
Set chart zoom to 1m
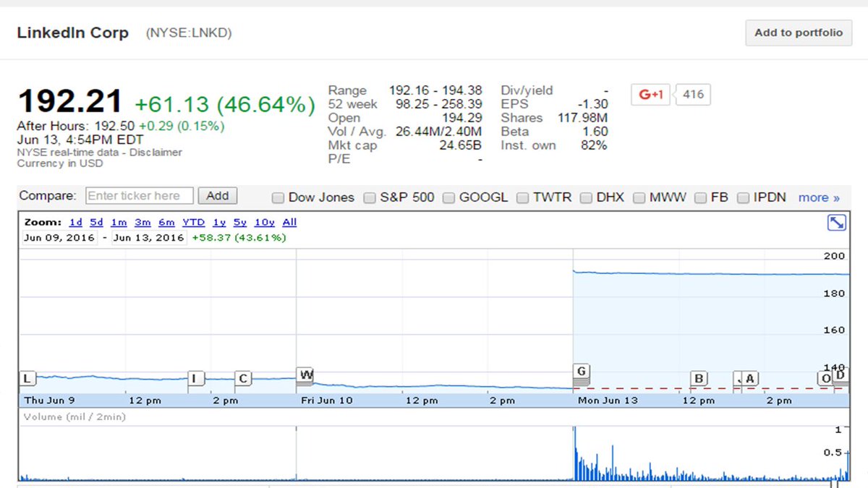[x=119, y=223]
